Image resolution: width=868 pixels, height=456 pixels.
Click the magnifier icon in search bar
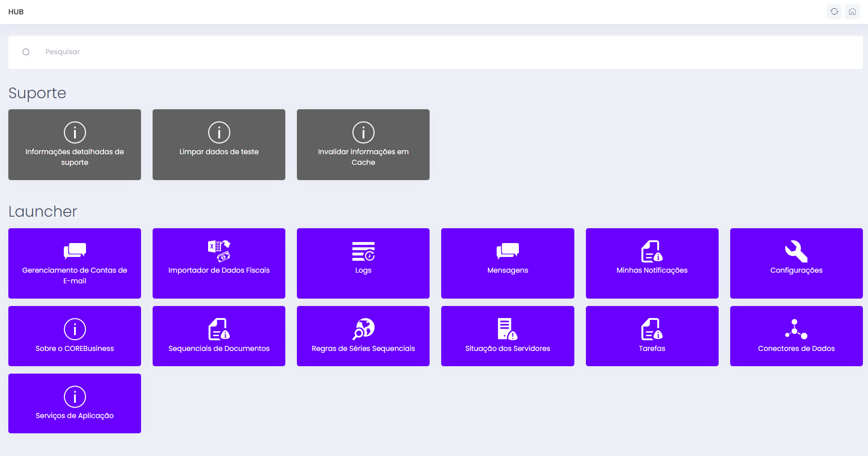tap(26, 52)
